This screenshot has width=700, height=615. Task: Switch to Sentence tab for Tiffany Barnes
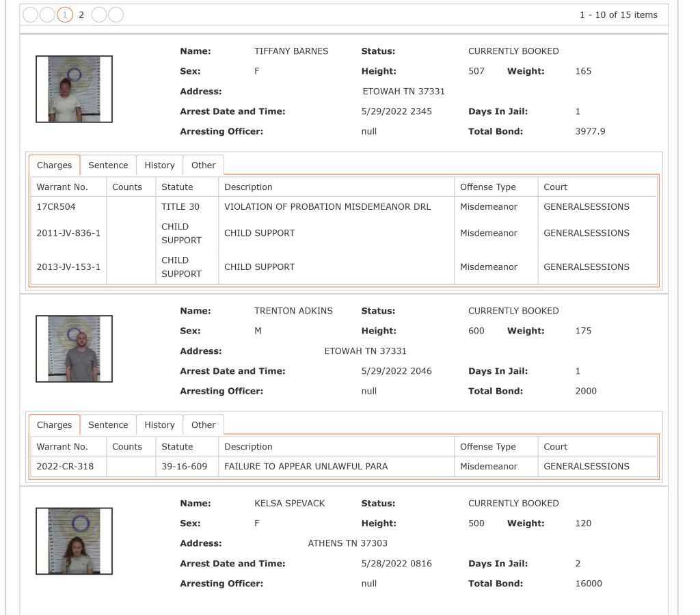point(108,165)
